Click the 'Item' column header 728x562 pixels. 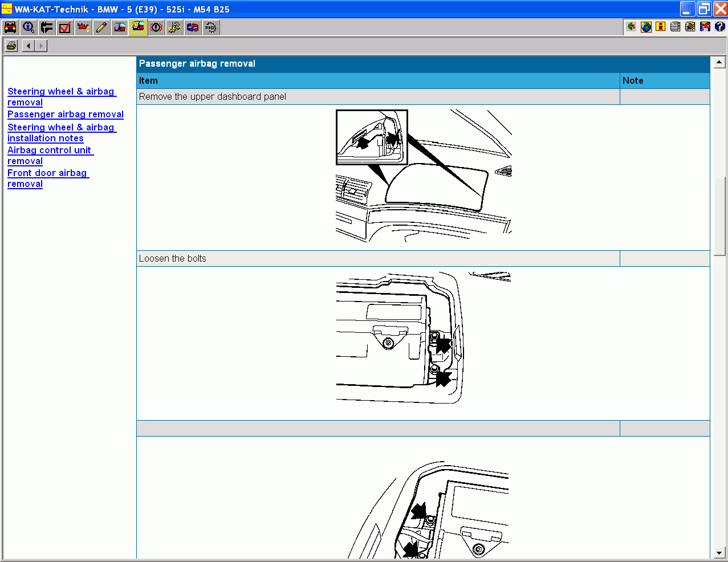[378, 81]
